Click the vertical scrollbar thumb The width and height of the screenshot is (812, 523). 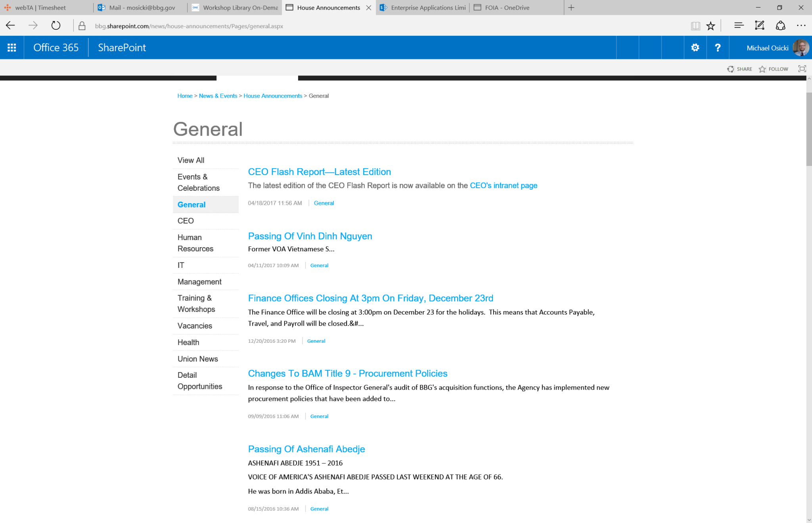[809, 129]
